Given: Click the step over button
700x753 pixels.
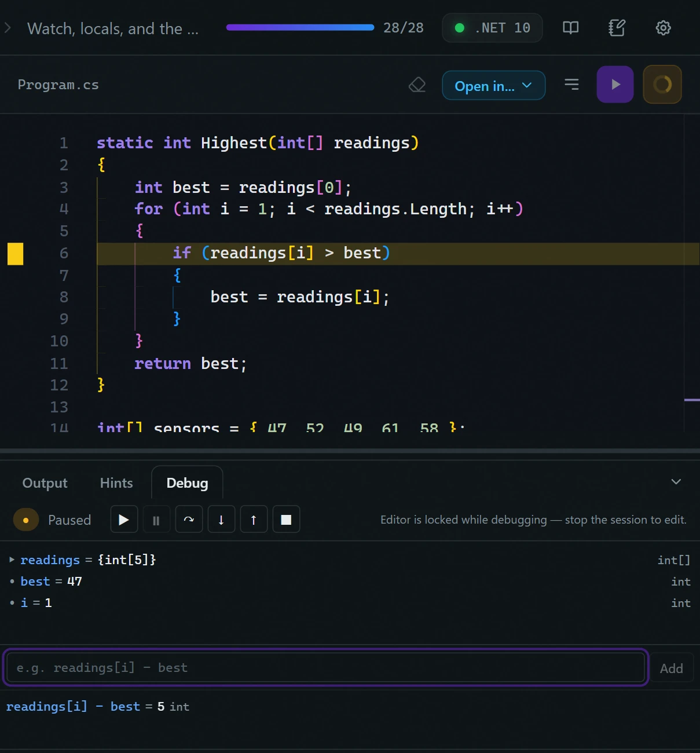Looking at the screenshot, I should click(x=189, y=520).
